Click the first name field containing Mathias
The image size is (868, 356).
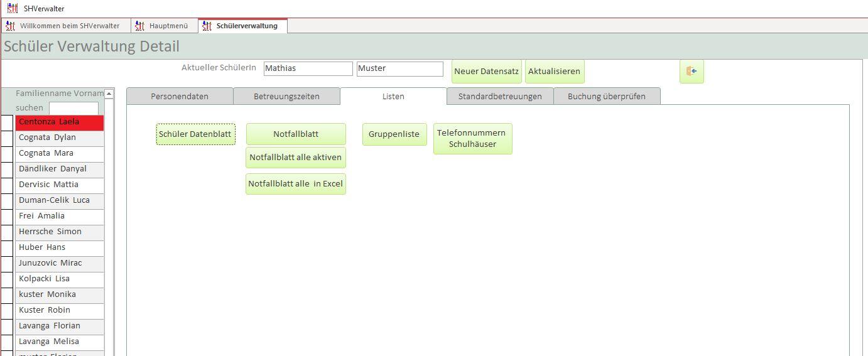click(x=308, y=68)
